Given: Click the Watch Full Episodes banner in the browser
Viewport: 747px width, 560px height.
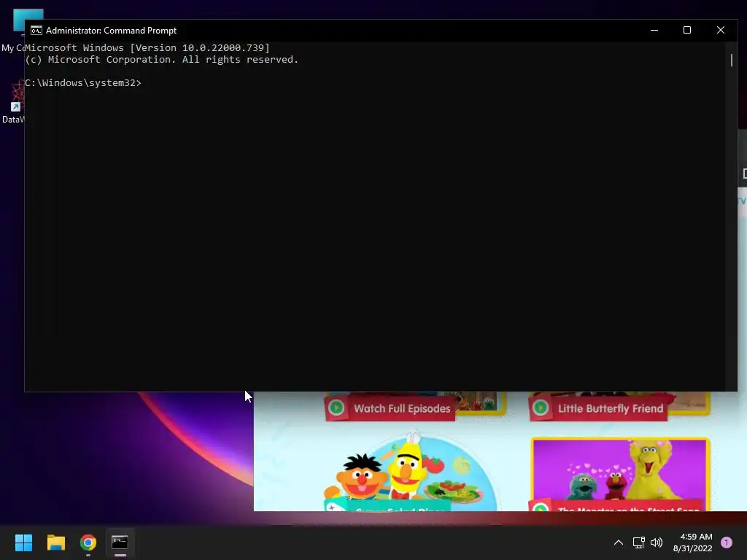Looking at the screenshot, I should [x=390, y=408].
